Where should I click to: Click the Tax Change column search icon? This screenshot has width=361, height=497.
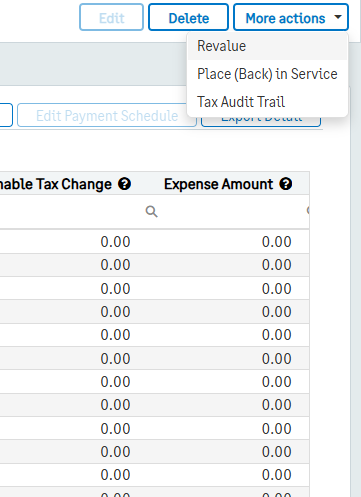151,211
